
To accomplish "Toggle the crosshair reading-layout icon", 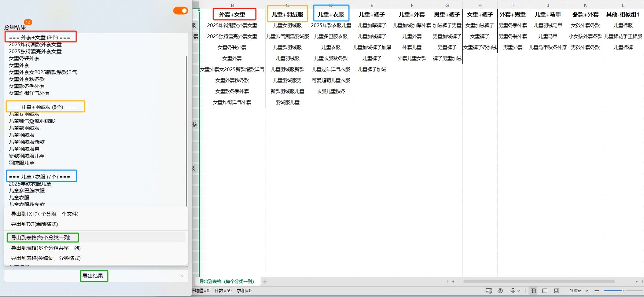I will [x=513, y=291].
